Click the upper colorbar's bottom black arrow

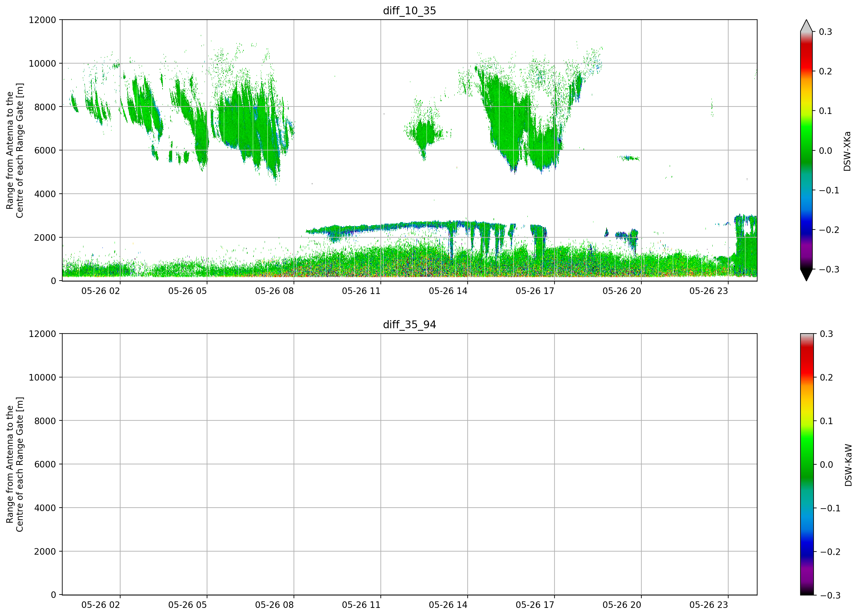806,275
